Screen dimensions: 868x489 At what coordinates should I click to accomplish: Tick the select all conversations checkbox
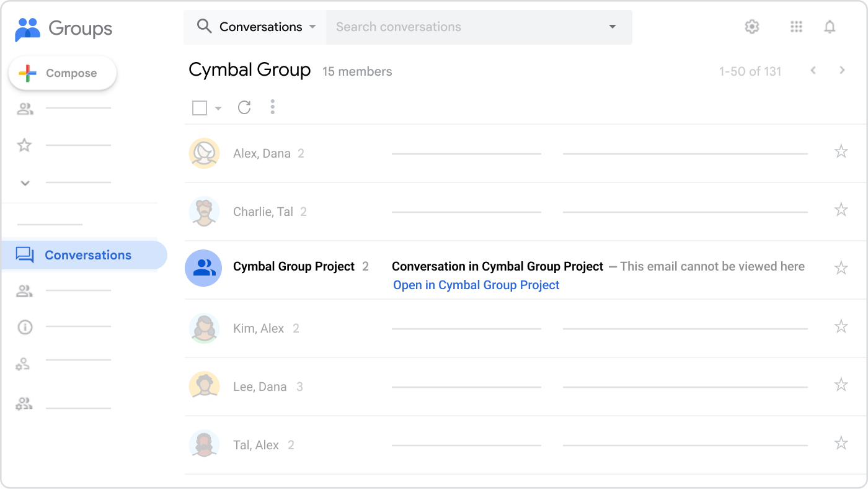[x=200, y=108]
